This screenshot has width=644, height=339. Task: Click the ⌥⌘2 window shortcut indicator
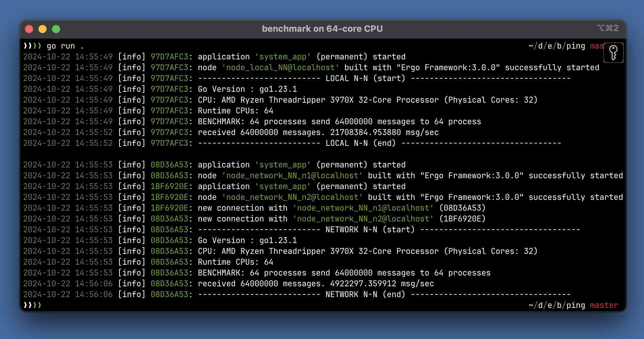(x=608, y=28)
